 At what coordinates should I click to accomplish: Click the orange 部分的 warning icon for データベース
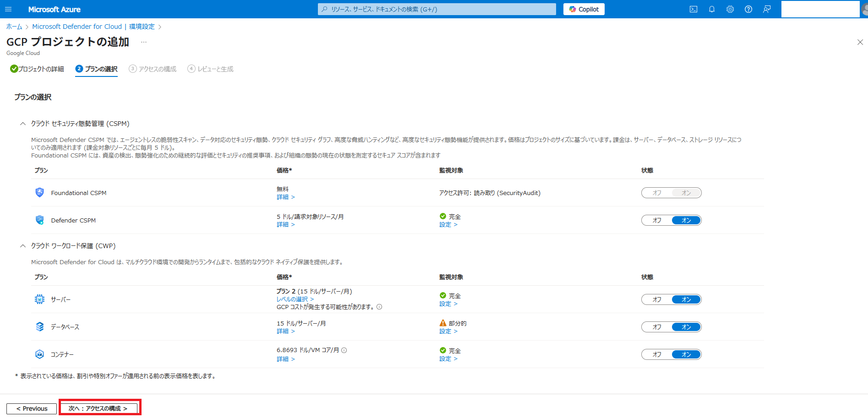point(443,323)
